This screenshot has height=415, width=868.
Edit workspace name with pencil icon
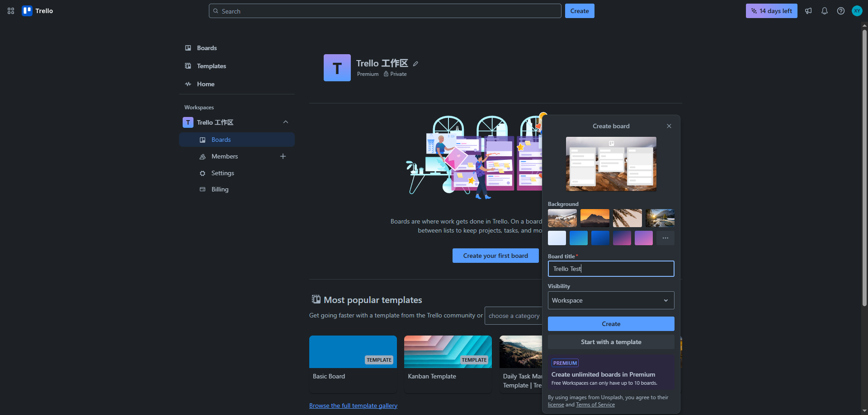tap(415, 64)
